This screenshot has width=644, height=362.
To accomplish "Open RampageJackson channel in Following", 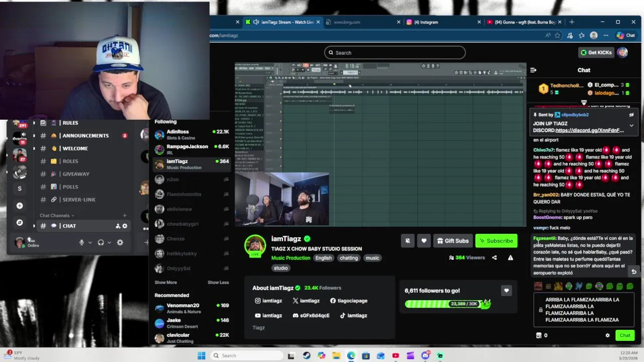I will pyautogui.click(x=191, y=149).
